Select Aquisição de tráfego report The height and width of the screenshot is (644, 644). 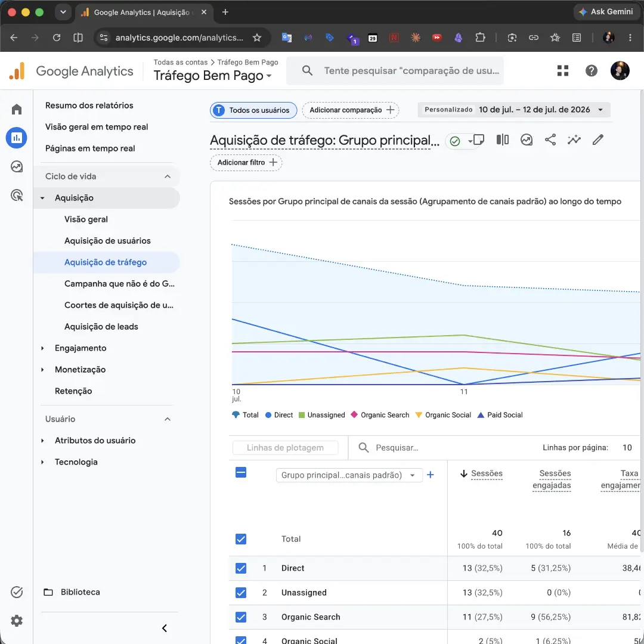[x=106, y=262]
